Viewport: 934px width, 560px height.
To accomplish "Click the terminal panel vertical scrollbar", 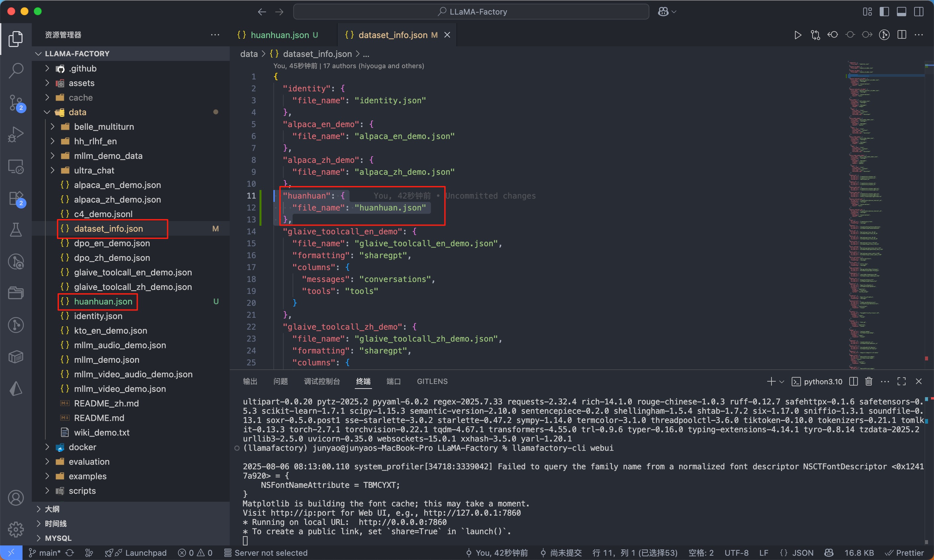I will (x=929, y=470).
